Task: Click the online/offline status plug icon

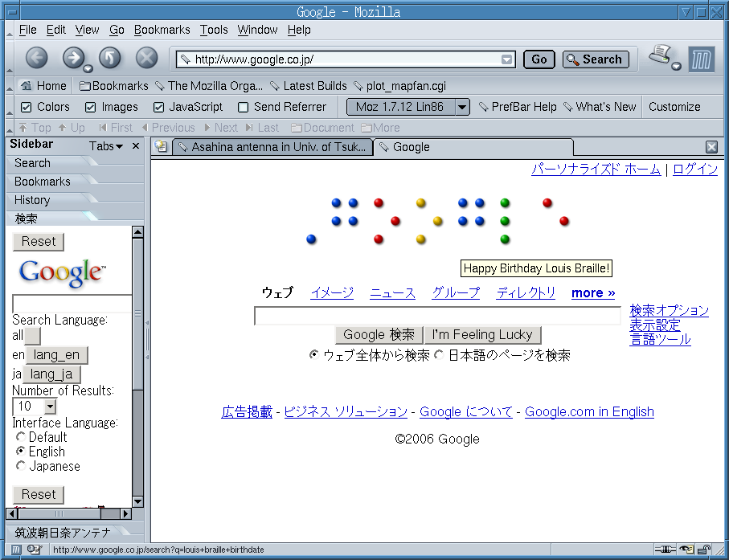Action: pyautogui.click(x=665, y=550)
